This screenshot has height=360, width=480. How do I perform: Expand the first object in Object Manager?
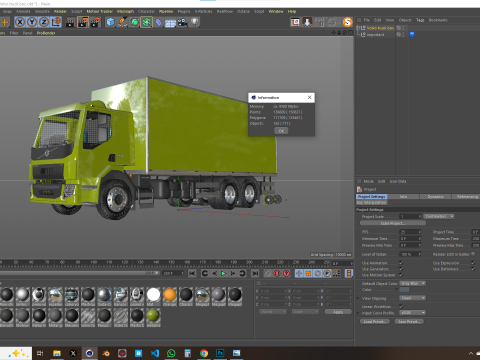coord(358,28)
